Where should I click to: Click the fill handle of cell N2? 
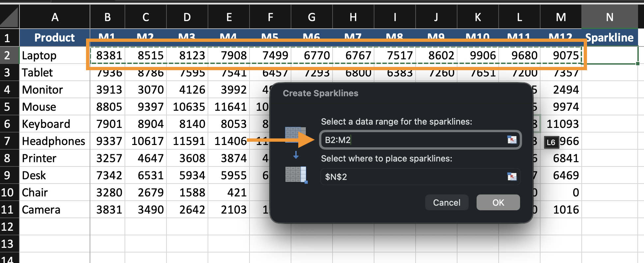[638, 64]
